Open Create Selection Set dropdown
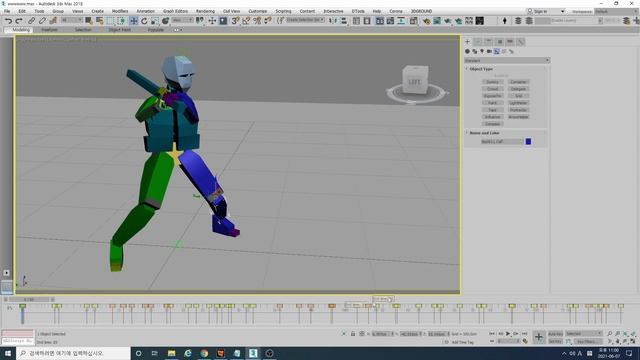 [x=305, y=20]
